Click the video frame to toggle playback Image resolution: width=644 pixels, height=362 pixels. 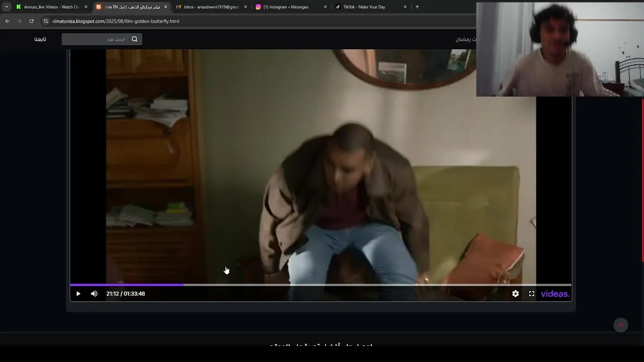(320, 166)
